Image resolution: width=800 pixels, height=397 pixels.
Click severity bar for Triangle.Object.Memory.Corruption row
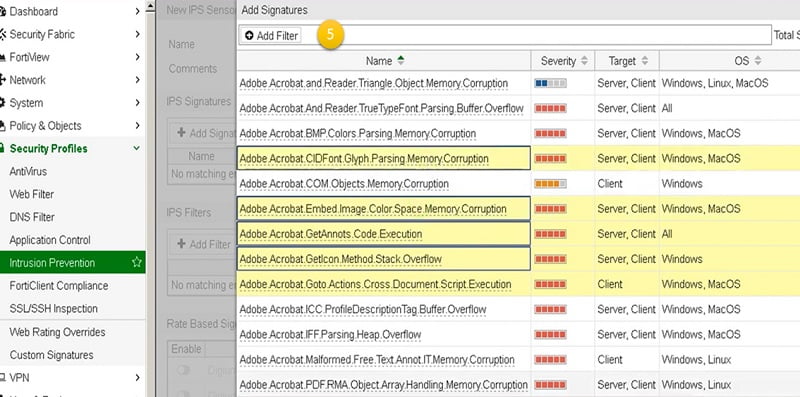coord(550,83)
